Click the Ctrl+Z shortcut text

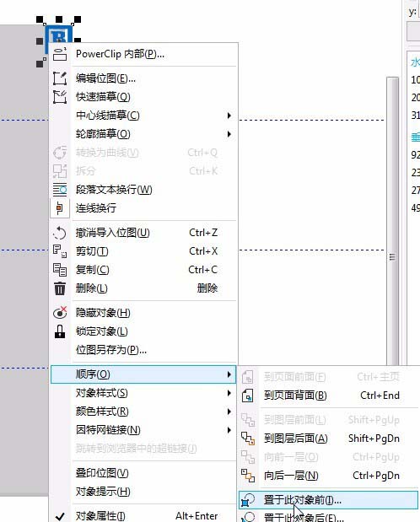[x=203, y=233]
